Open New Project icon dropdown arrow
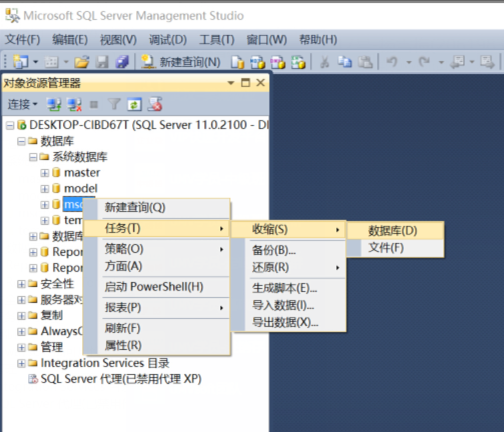This screenshot has height=432, width=504. coord(36,62)
